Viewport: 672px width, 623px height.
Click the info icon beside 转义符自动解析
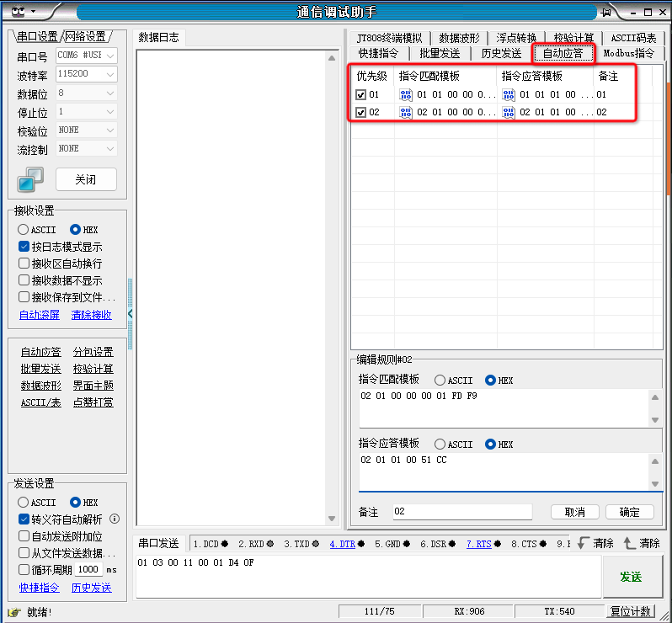115,519
